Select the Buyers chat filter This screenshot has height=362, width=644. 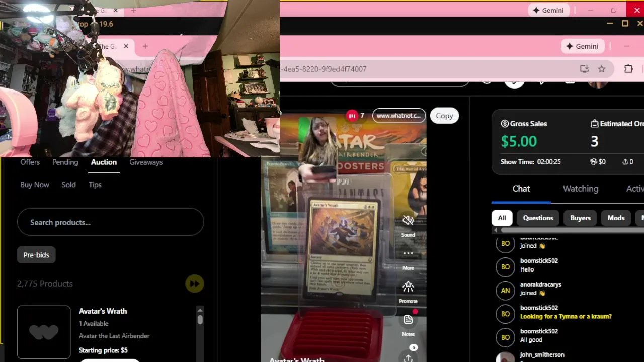580,218
